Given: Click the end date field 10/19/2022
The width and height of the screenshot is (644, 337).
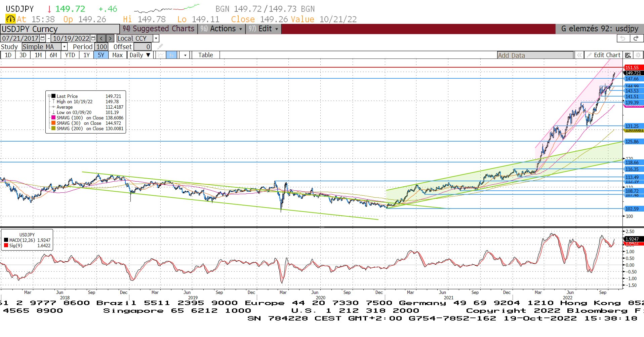Looking at the screenshot, I should [71, 38].
